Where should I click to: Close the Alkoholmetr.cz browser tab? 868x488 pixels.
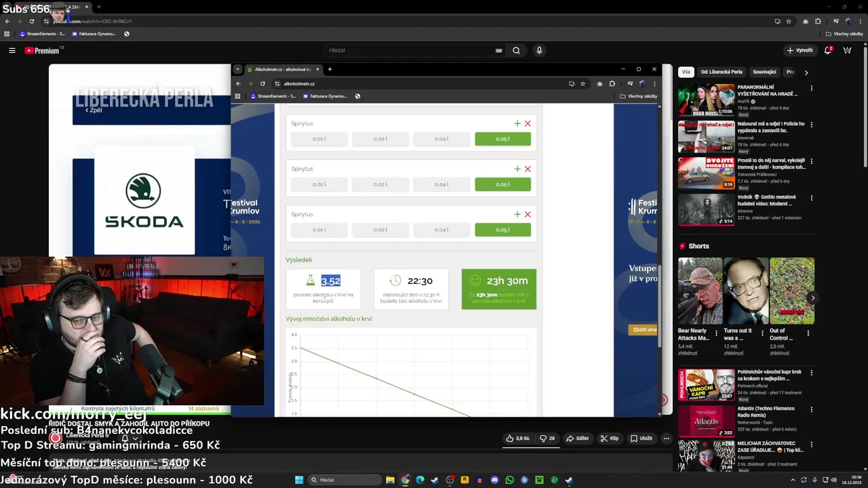(x=318, y=69)
